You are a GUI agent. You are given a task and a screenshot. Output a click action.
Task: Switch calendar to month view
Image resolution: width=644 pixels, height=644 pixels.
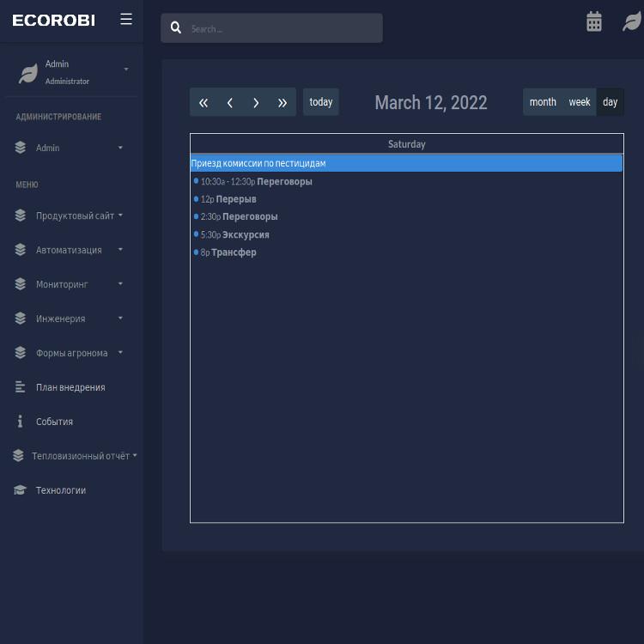tap(542, 102)
